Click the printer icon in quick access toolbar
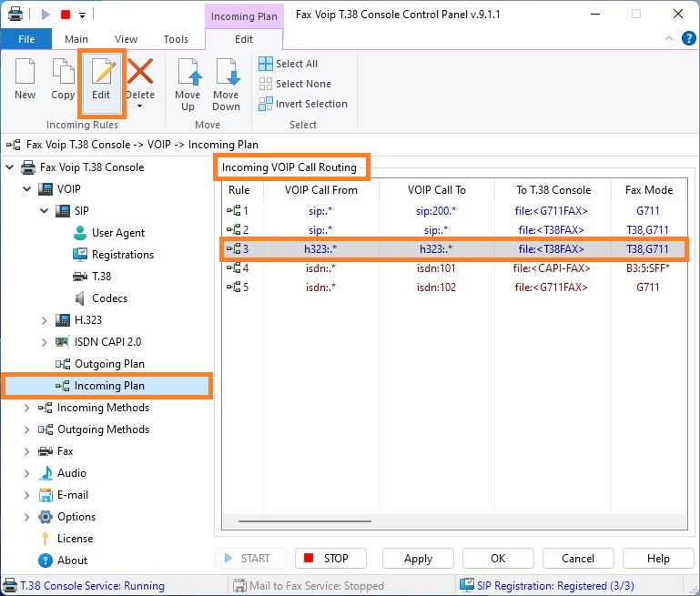 tap(15, 15)
